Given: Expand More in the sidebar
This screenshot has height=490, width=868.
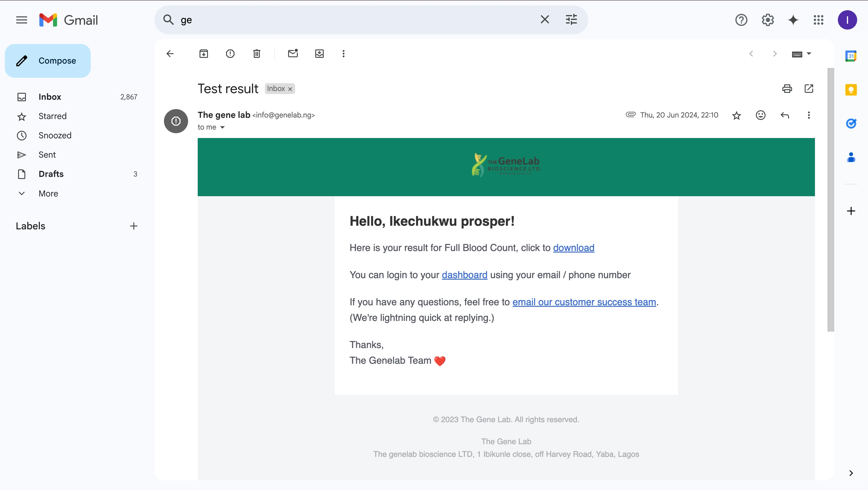Looking at the screenshot, I should coord(48,193).
